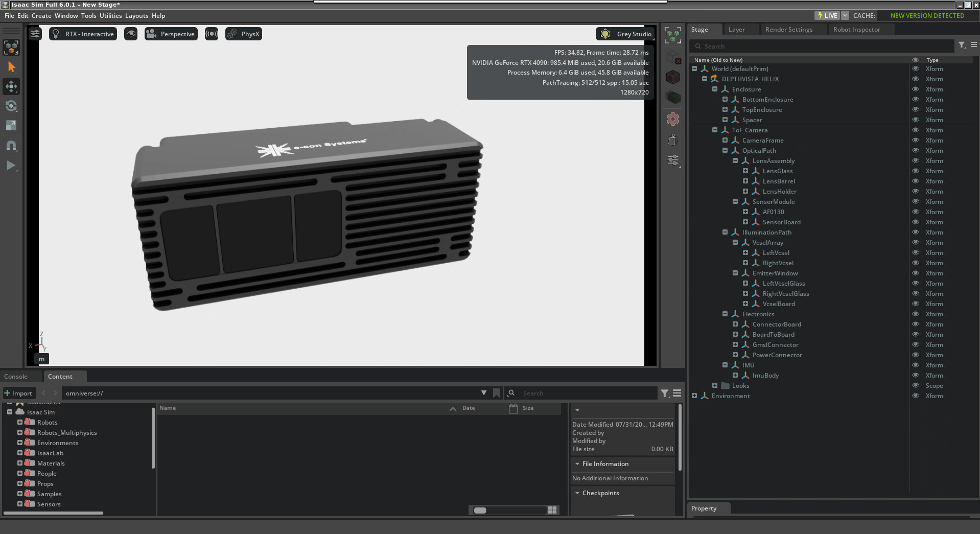
Task: Toggle the snap magnet tool
Action: (11, 146)
